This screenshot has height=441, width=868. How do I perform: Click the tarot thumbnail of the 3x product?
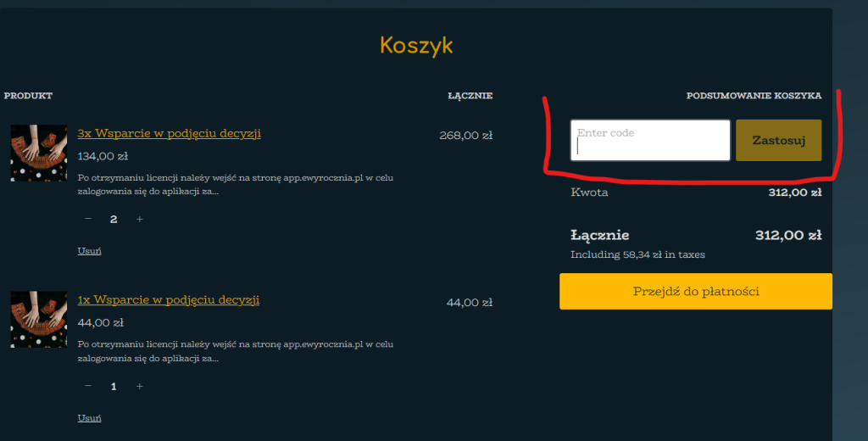click(38, 153)
